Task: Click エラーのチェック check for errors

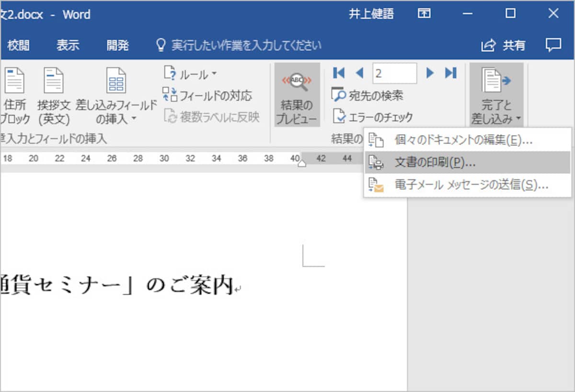Action: pyautogui.click(x=373, y=116)
